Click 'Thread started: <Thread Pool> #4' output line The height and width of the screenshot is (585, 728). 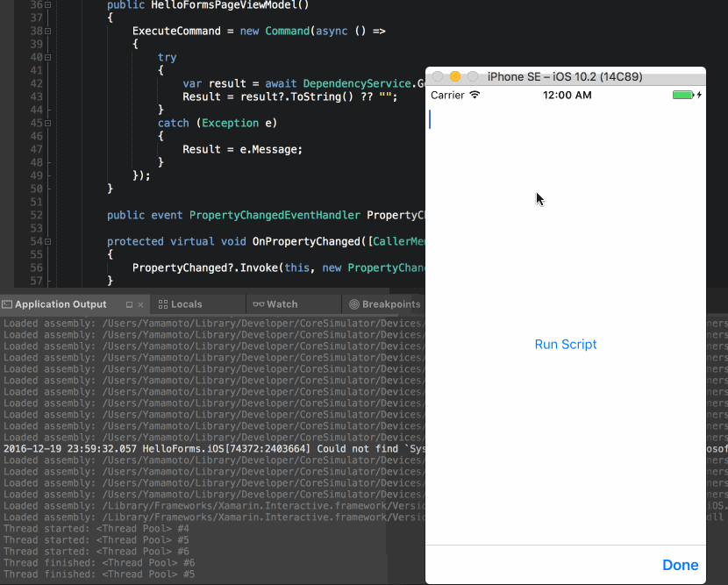(96, 529)
